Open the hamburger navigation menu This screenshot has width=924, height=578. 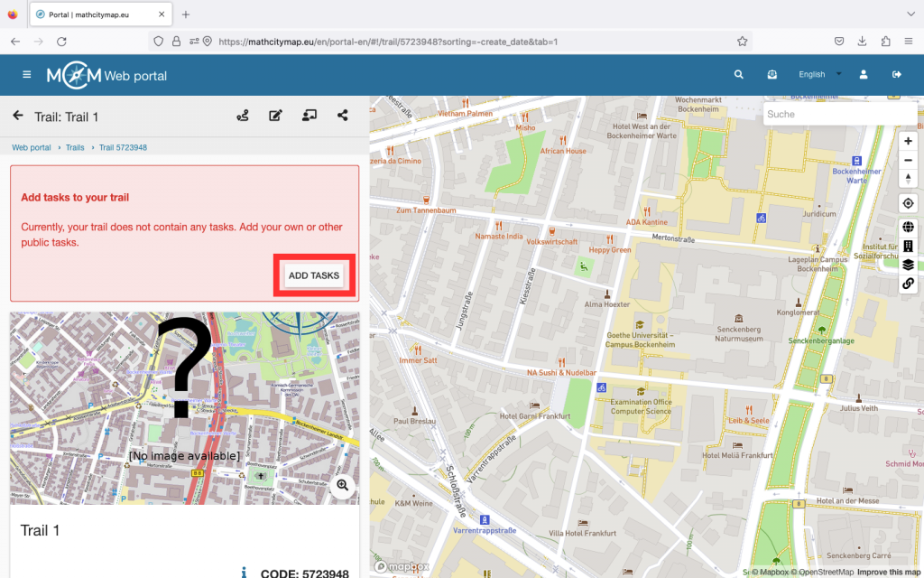tap(27, 75)
